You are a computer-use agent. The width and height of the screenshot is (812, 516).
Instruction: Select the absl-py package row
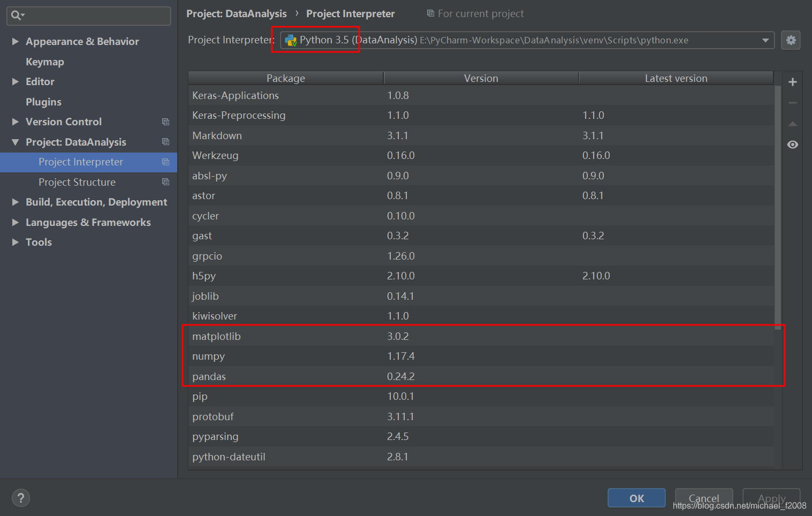point(481,176)
